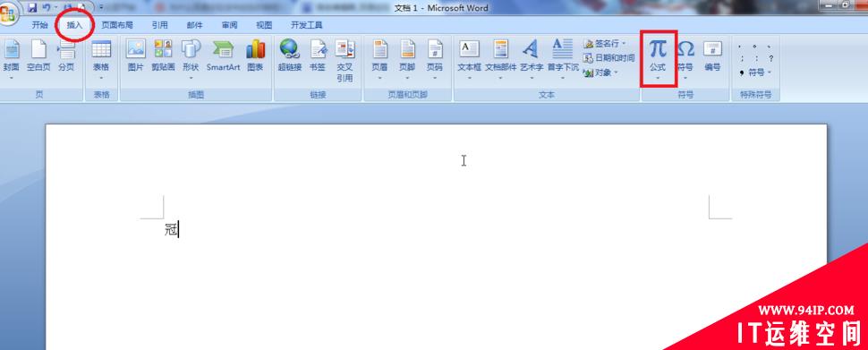Click the 日期和时间 button

(x=609, y=57)
